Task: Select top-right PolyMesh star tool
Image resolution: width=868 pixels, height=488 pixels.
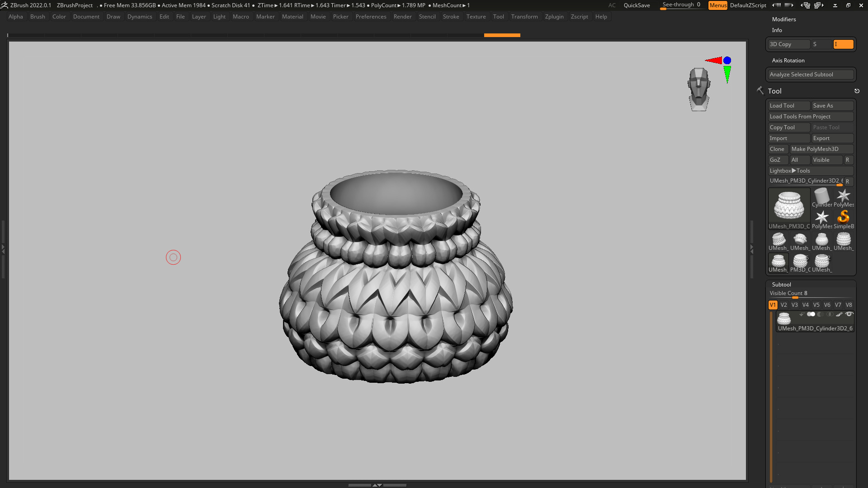Action: [843, 198]
